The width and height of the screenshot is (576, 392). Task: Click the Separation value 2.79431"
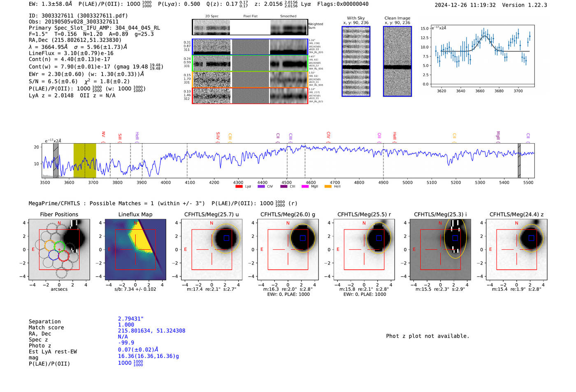click(130, 319)
